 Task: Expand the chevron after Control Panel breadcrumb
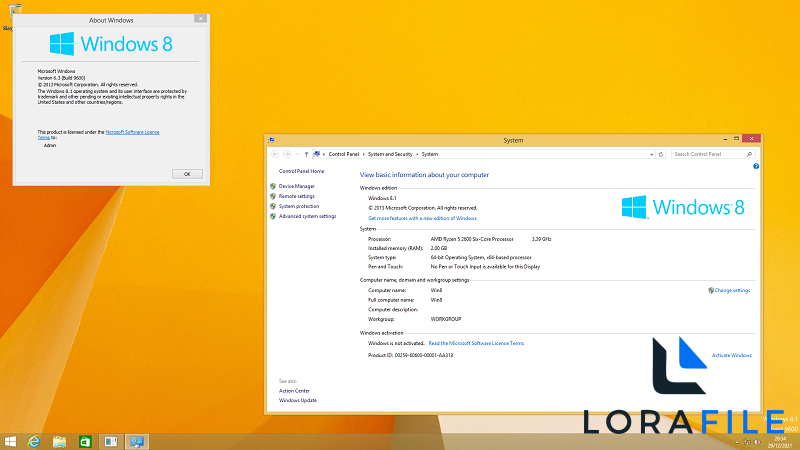pyautogui.click(x=363, y=154)
